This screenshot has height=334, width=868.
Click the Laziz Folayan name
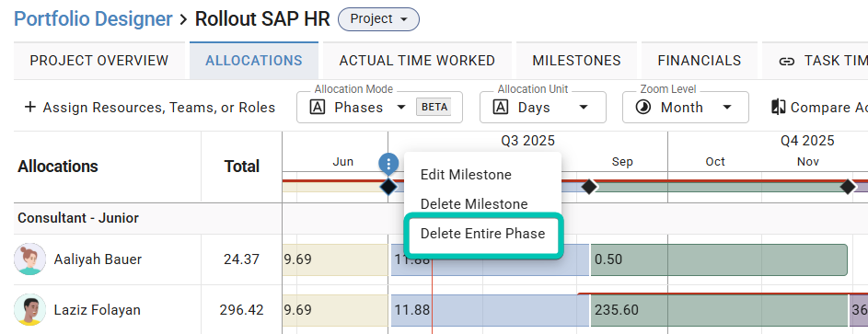97,310
